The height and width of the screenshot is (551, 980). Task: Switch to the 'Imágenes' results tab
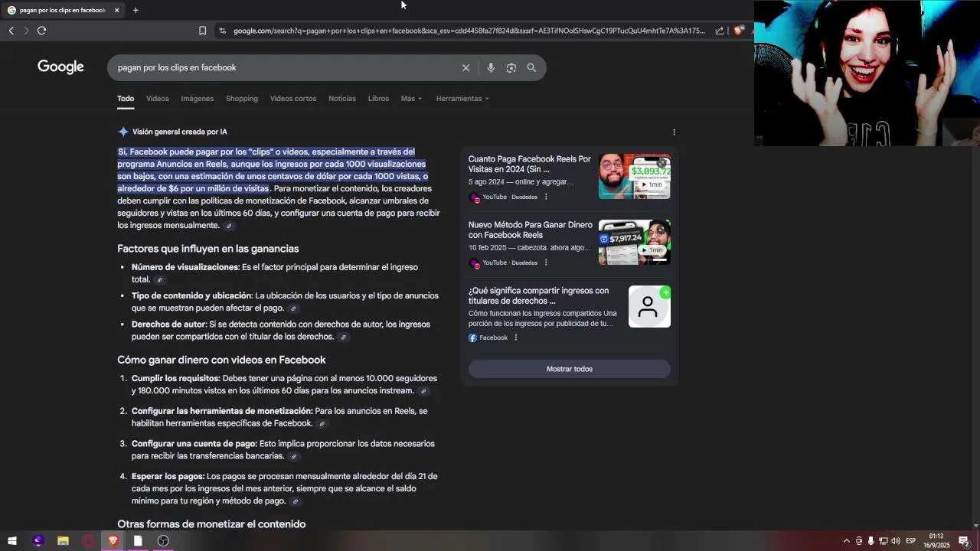click(198, 99)
